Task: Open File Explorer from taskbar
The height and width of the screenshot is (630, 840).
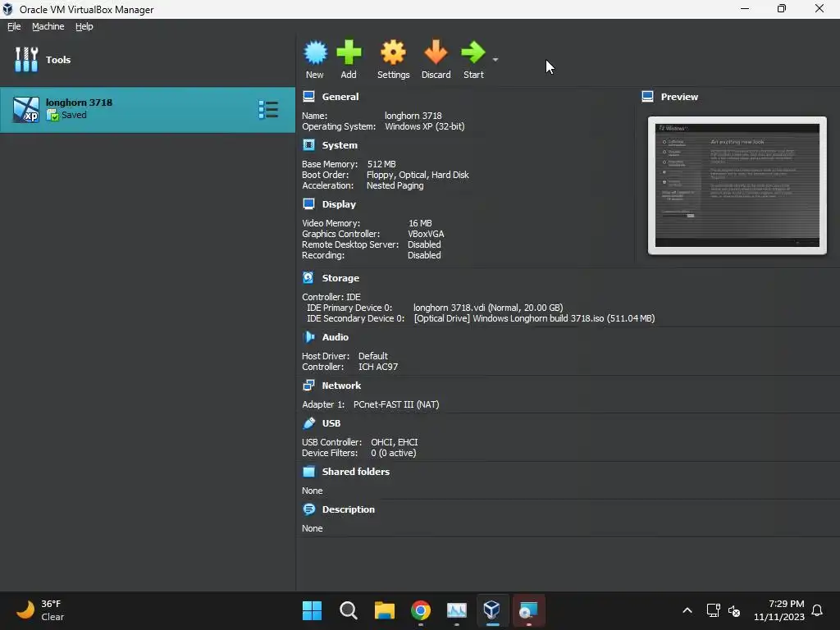Action: pyautogui.click(x=384, y=610)
